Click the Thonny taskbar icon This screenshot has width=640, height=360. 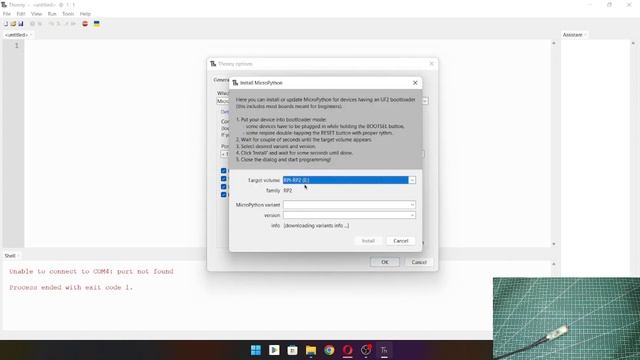384,350
